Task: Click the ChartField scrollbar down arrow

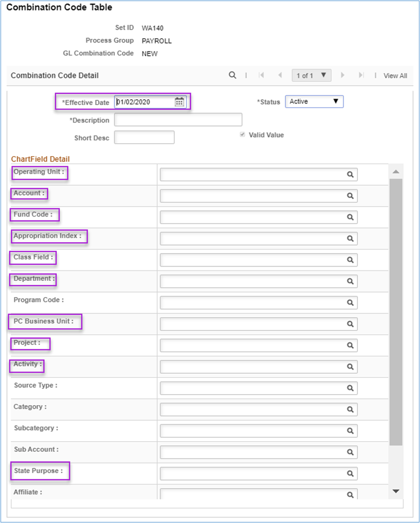Action: click(x=396, y=491)
